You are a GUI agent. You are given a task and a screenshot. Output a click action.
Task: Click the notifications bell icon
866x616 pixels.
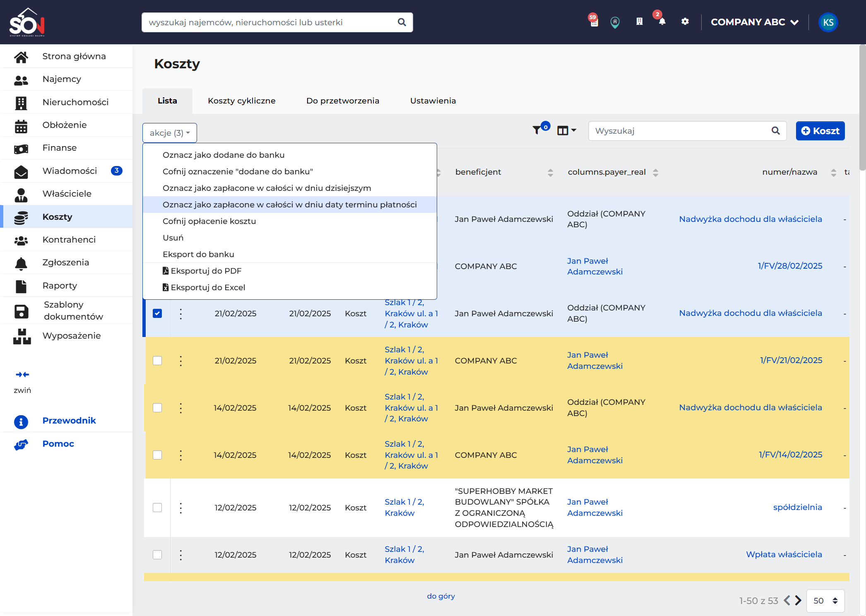pyautogui.click(x=662, y=22)
